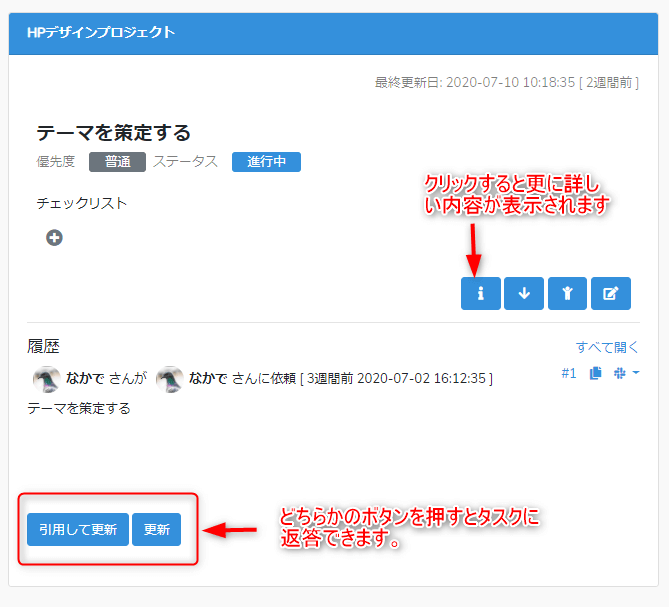Viewport: 669px width, 607px height.
Task: Click the person icon button
Action: pyautogui.click(x=567, y=293)
